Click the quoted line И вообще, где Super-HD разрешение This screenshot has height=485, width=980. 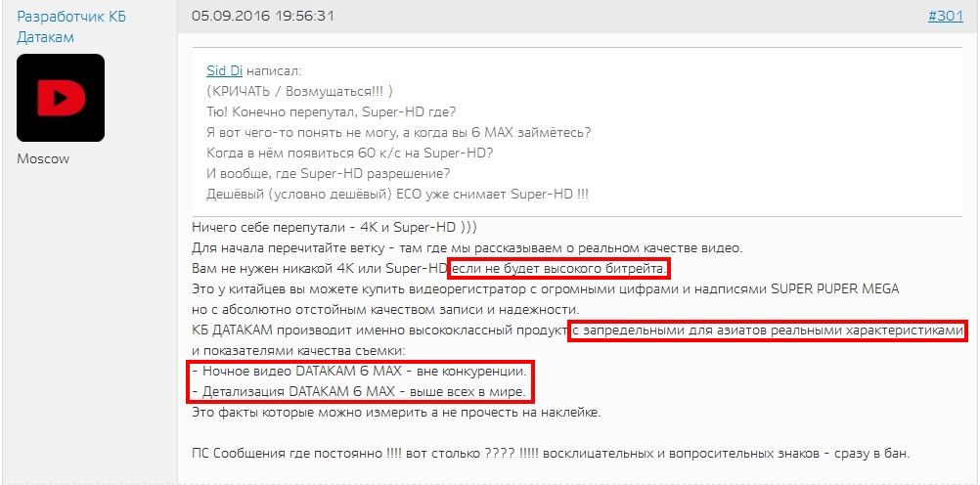329,173
